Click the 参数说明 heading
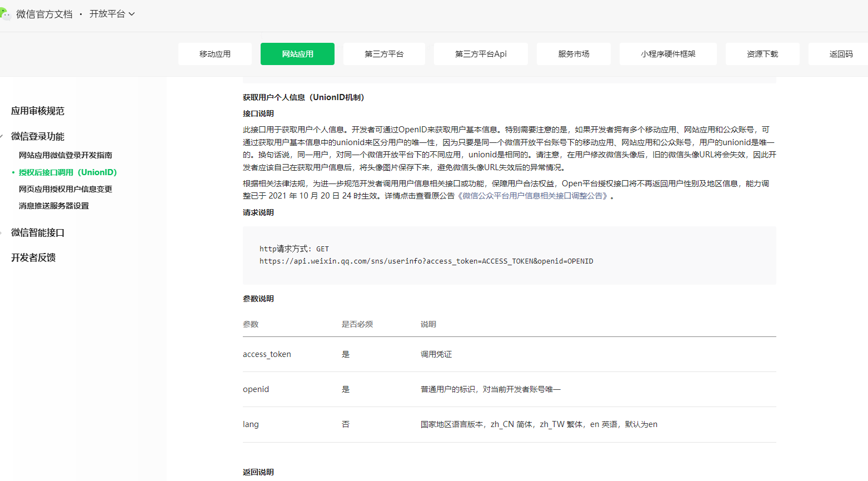 258,299
